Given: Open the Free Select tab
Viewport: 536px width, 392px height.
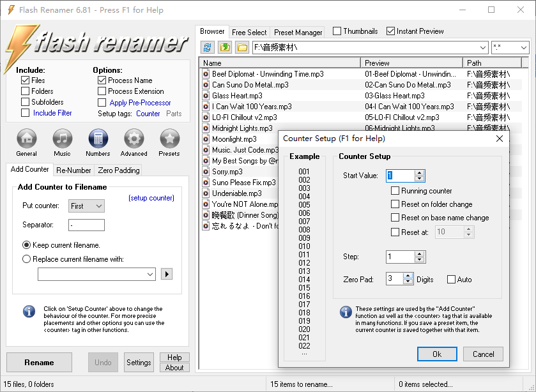Looking at the screenshot, I should tap(249, 32).
